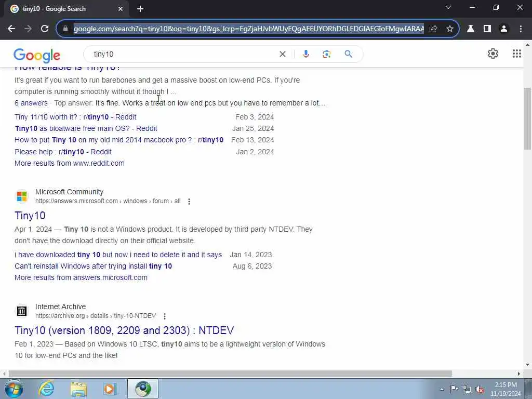
Task: Open the muted volume tray icon
Action: (480, 389)
